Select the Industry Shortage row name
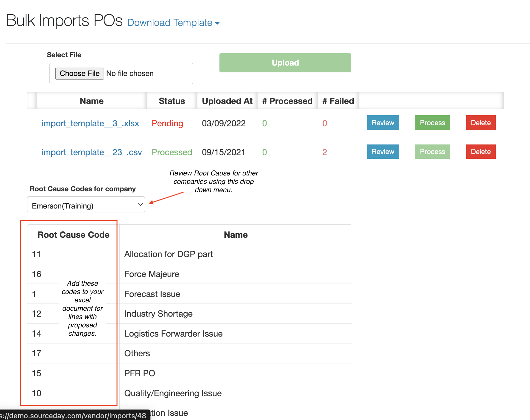The image size is (530, 420). (158, 314)
